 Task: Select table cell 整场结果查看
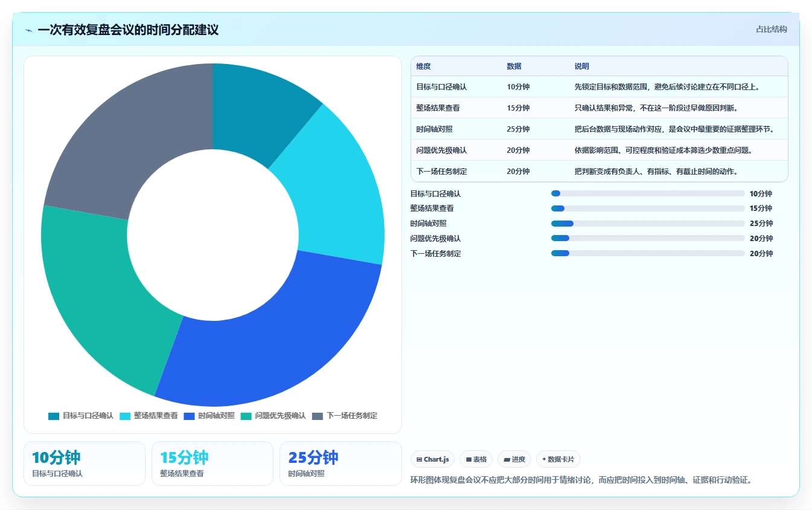point(438,108)
